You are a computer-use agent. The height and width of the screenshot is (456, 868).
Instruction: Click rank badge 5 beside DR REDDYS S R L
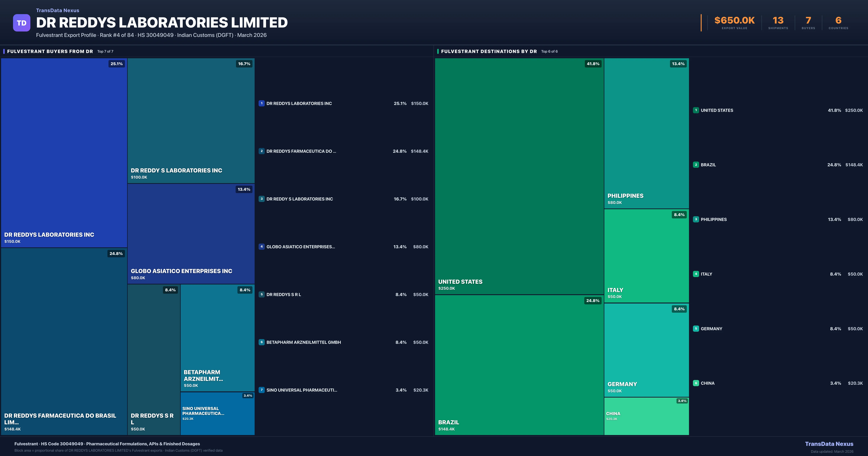pos(261,294)
